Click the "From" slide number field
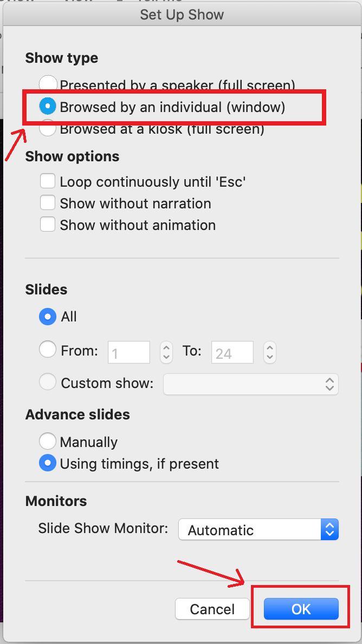Viewport: 362px width, 644px height. click(129, 352)
